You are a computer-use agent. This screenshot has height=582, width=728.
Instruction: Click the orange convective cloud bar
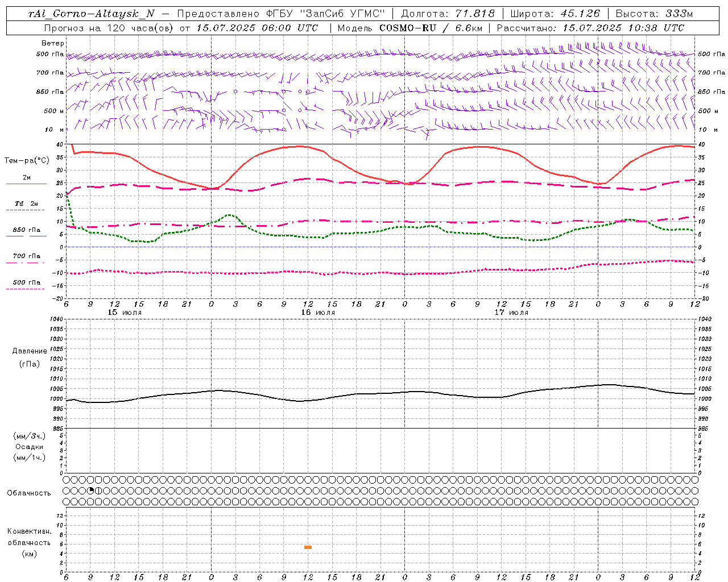[x=308, y=547]
